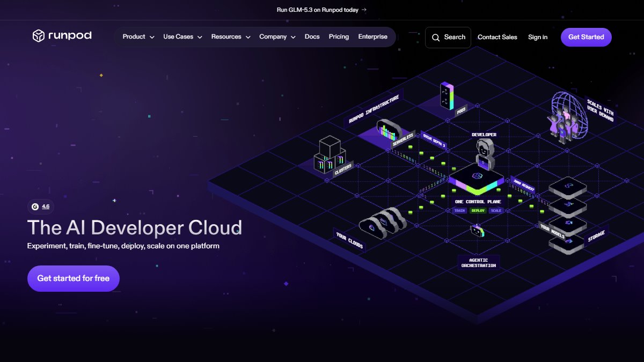Screen dimensions: 644x362
Task: Click the CLUSTERS label
Action: coord(343,169)
